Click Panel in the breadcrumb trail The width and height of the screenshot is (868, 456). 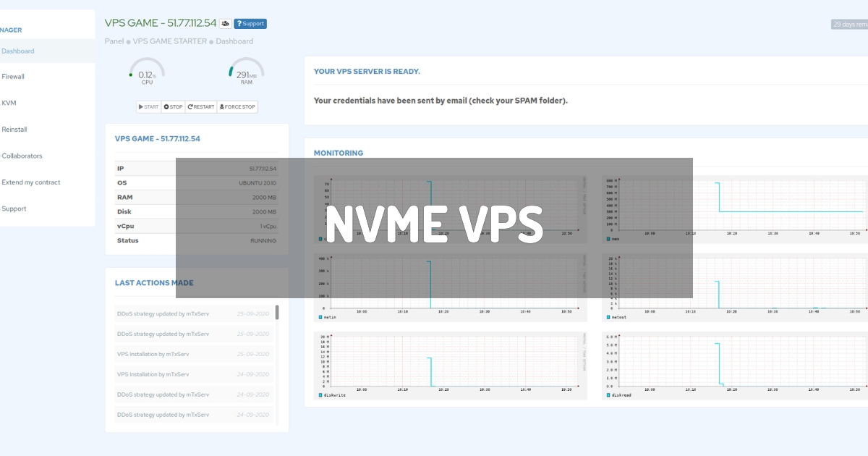(114, 41)
